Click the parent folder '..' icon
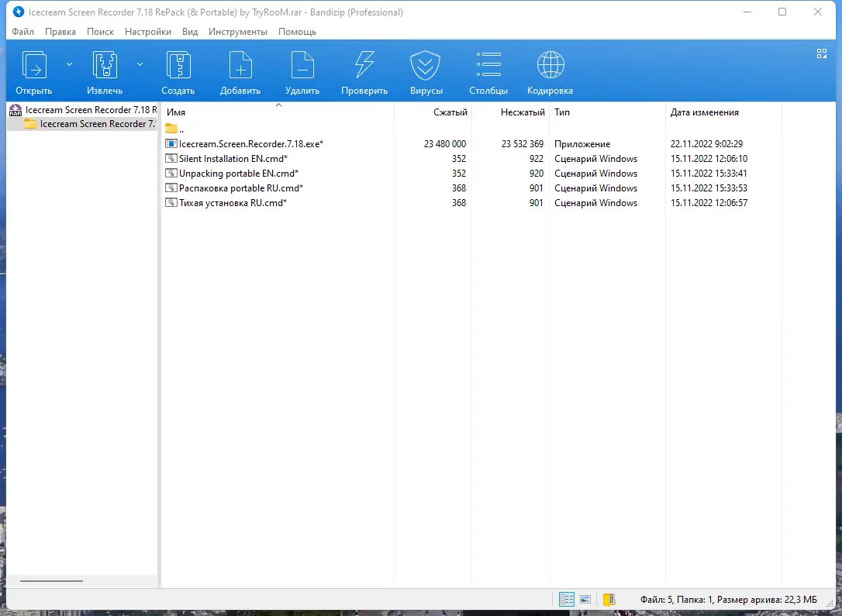This screenshot has height=616, width=842. click(171, 129)
